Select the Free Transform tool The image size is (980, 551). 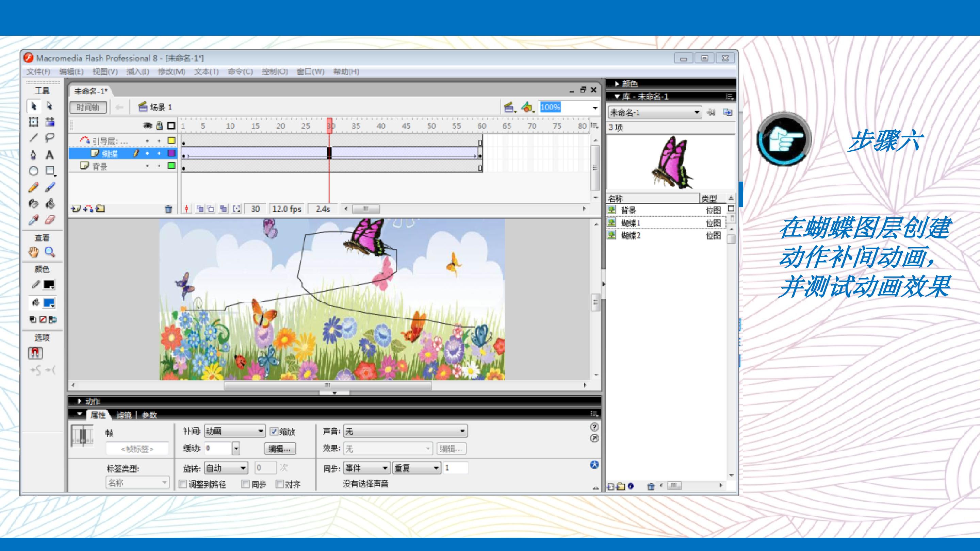click(x=33, y=122)
